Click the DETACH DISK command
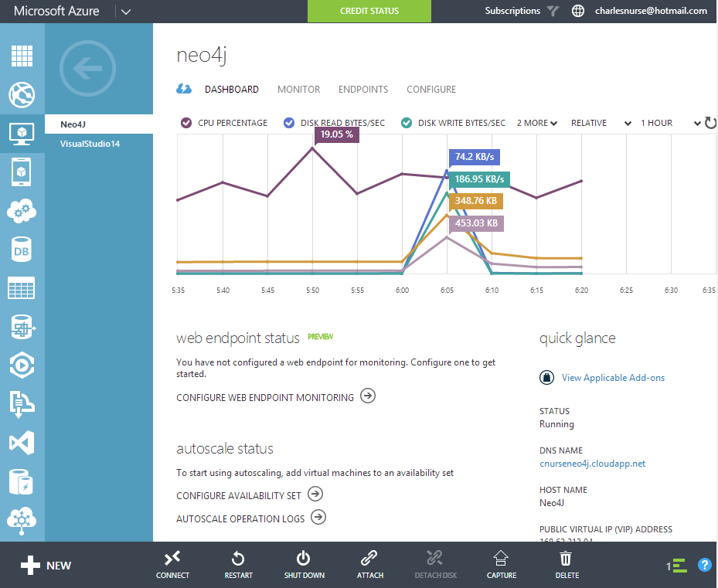718x588 pixels. [435, 566]
